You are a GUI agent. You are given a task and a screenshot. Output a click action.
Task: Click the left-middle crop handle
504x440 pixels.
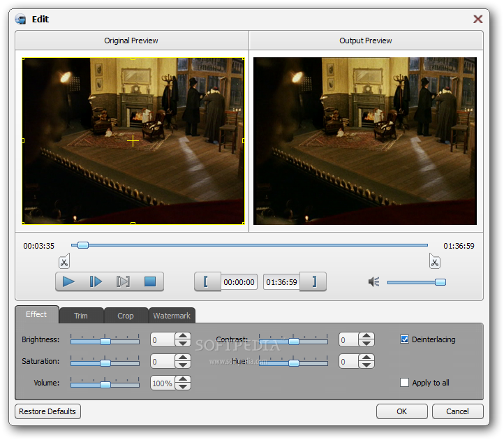tap(23, 140)
